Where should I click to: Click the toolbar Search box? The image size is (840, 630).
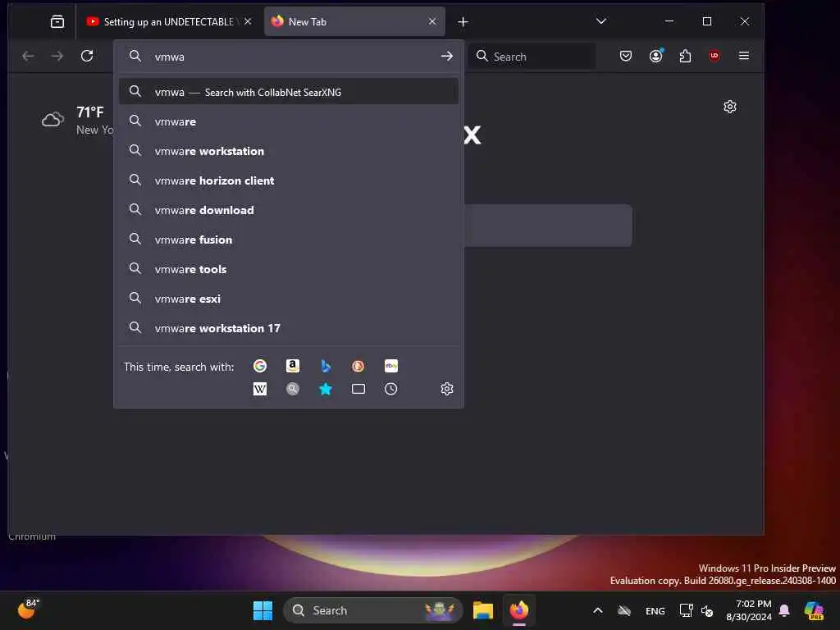[532, 57]
